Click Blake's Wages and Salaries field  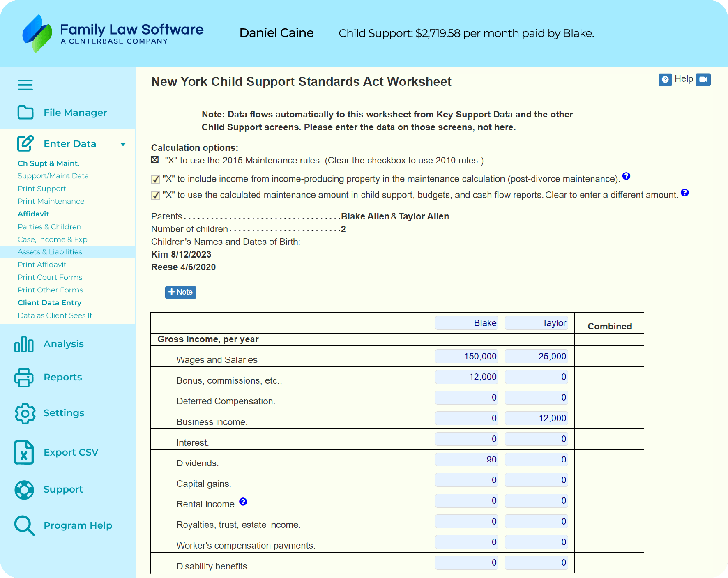click(467, 356)
